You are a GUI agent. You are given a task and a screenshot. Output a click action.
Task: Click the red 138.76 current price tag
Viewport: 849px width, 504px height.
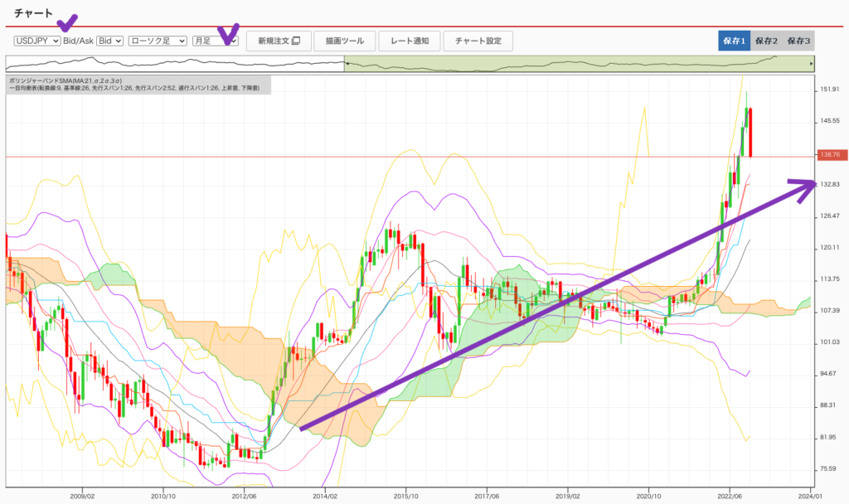point(832,155)
